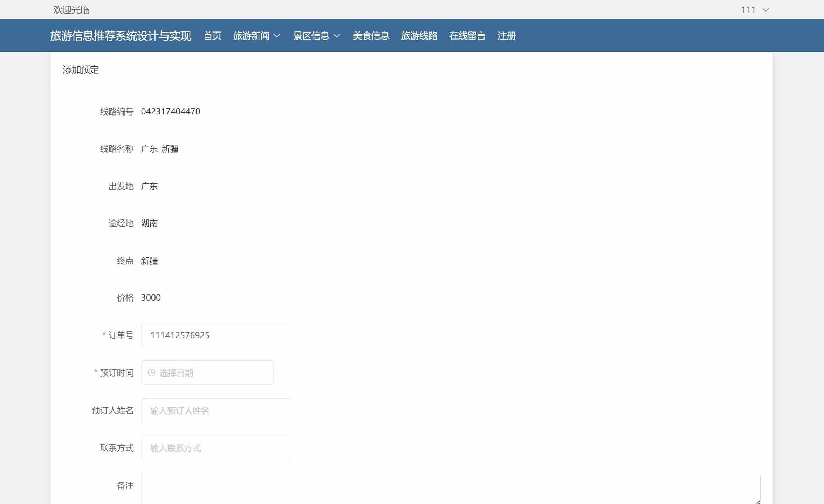Click the 线路编号 label
Viewport: 824px width, 504px height.
click(x=117, y=111)
